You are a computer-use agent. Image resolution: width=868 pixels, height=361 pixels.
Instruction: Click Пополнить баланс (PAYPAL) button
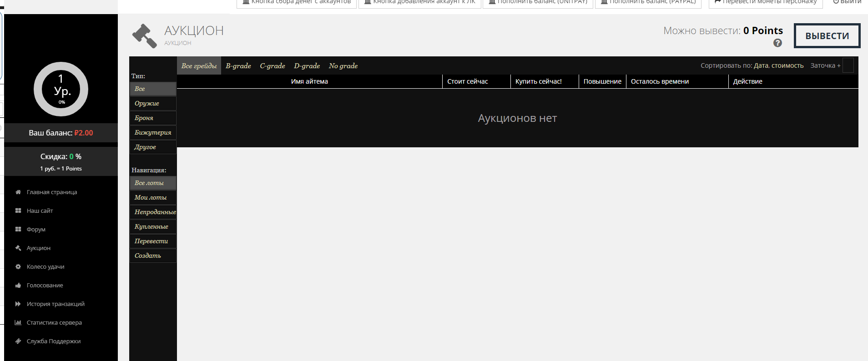click(648, 3)
